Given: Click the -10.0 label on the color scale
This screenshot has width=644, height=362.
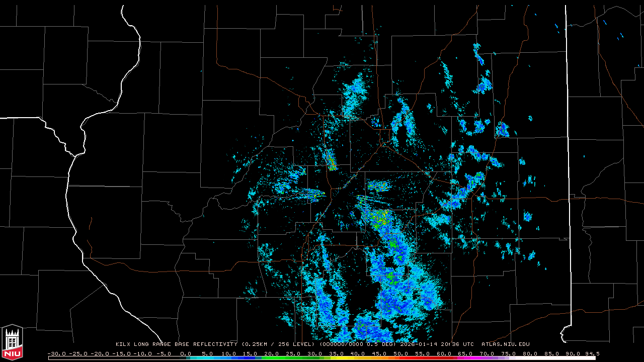Looking at the screenshot, I should pos(142,353).
